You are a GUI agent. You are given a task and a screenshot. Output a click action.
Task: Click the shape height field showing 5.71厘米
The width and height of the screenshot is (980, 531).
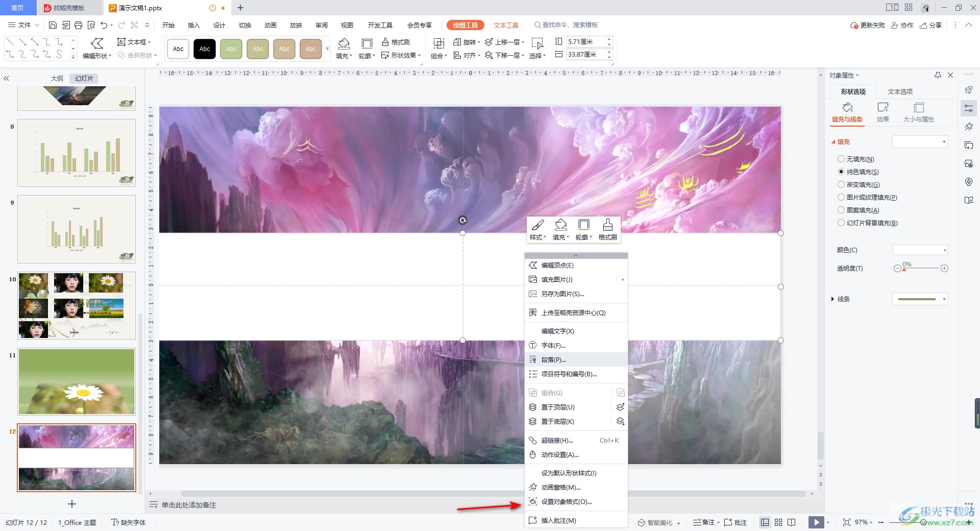(x=585, y=42)
